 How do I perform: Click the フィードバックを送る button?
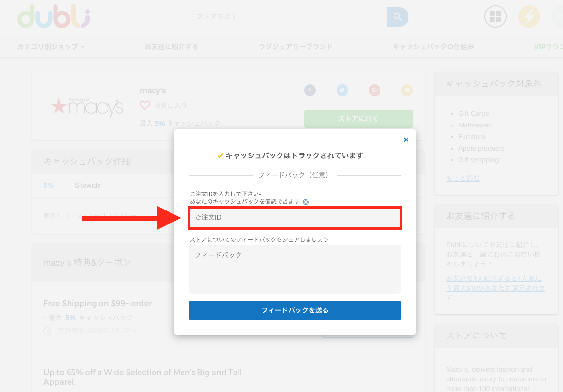click(295, 310)
